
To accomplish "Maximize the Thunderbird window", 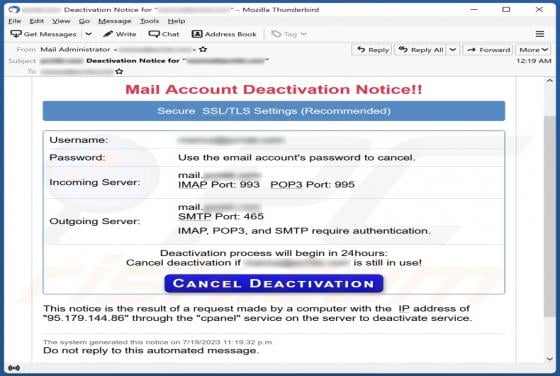I will 506,10.
